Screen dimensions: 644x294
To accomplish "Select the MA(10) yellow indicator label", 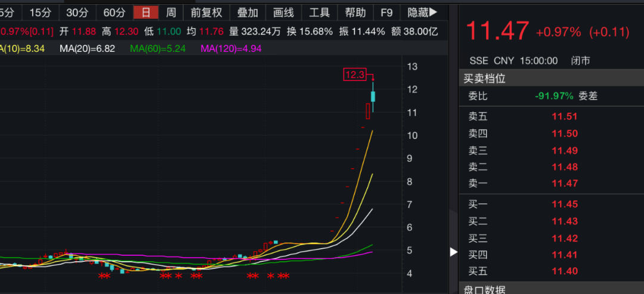I will [23, 48].
